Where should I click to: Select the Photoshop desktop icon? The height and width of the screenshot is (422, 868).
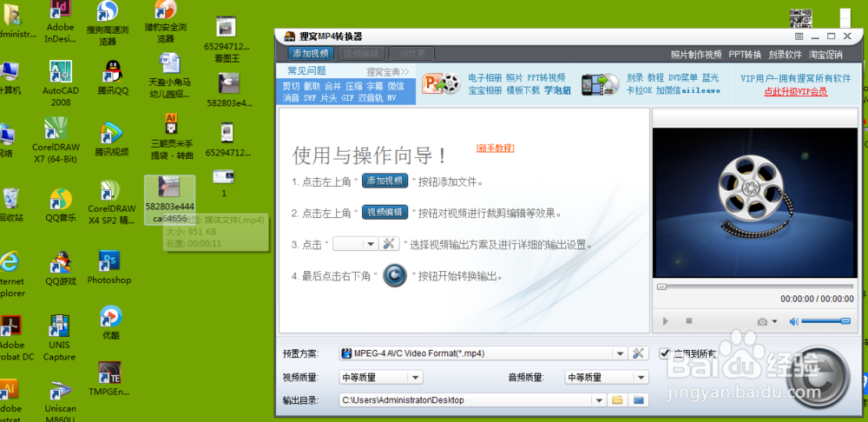pos(109,267)
